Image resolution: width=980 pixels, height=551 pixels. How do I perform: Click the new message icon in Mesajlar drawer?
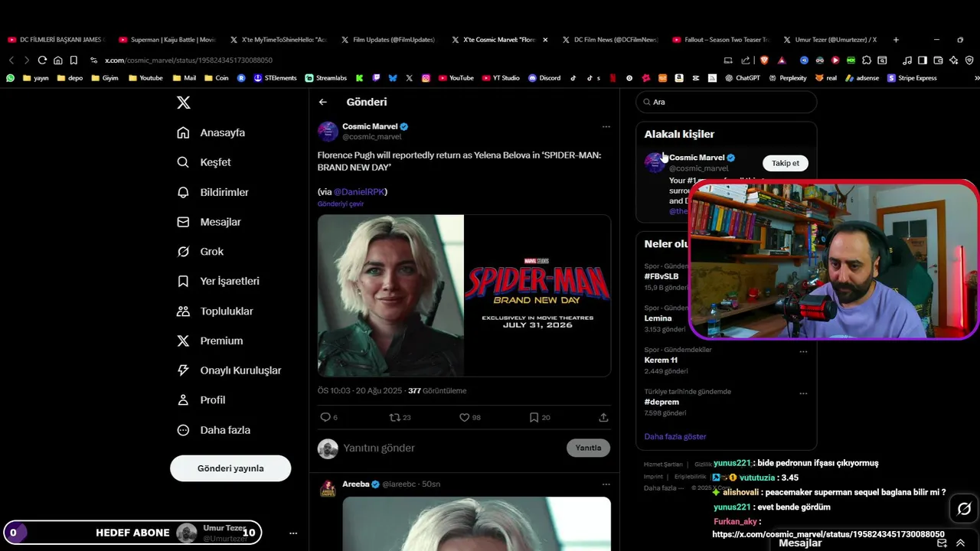942,543
